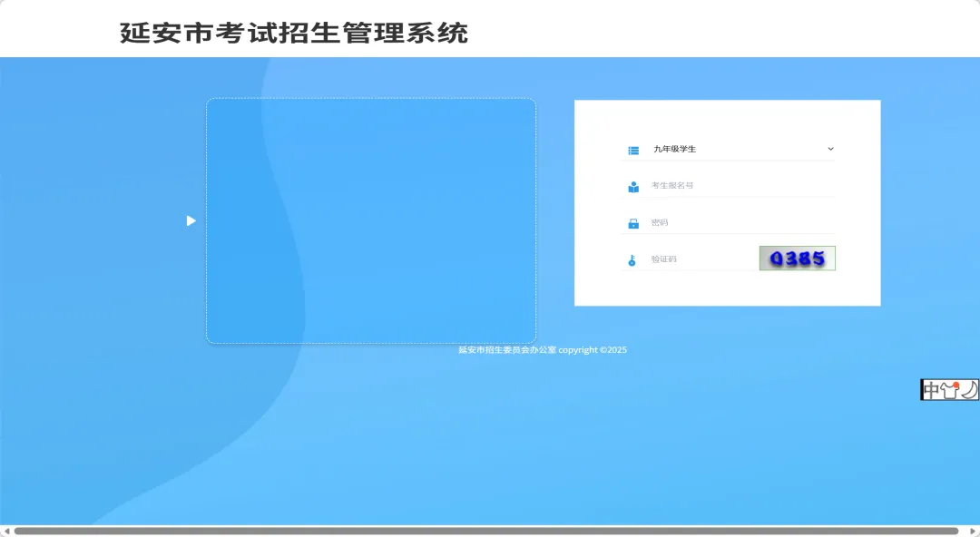Click the key icon beside 验证码
Viewport: 980px width, 537px height.
[632, 260]
